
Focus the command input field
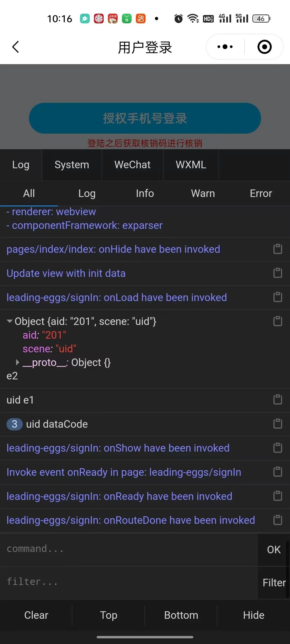(129, 549)
